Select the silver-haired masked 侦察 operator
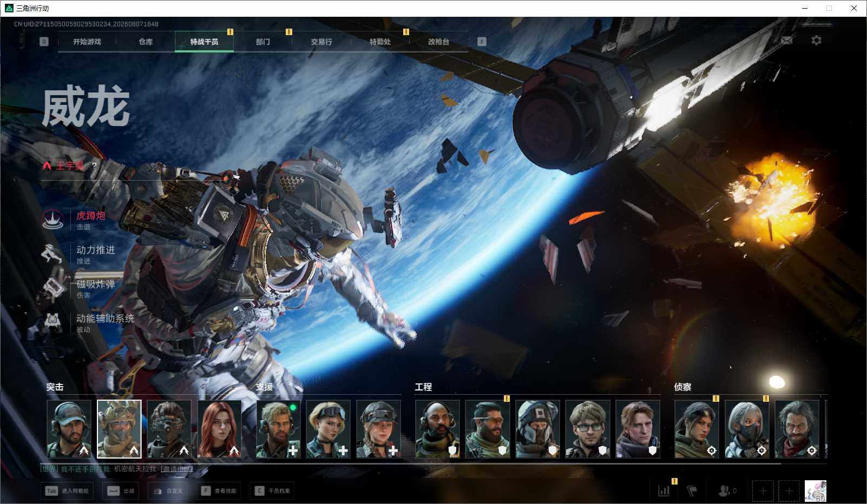This screenshot has width=867, height=504. point(747,429)
